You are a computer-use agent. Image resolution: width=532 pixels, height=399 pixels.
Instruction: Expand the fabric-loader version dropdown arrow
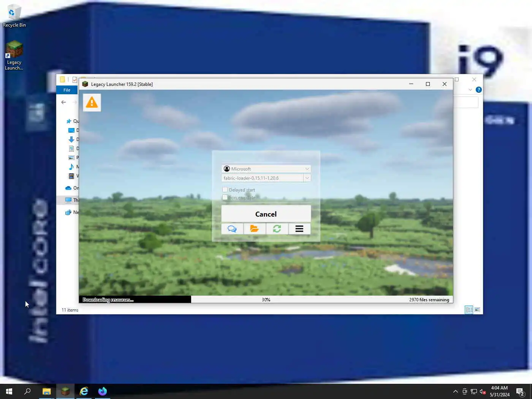pyautogui.click(x=307, y=178)
